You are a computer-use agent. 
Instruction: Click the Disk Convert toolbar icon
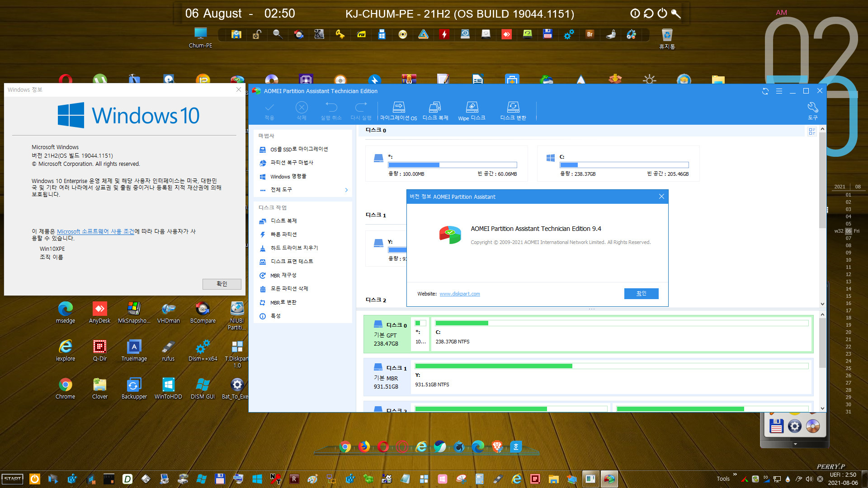pos(513,111)
